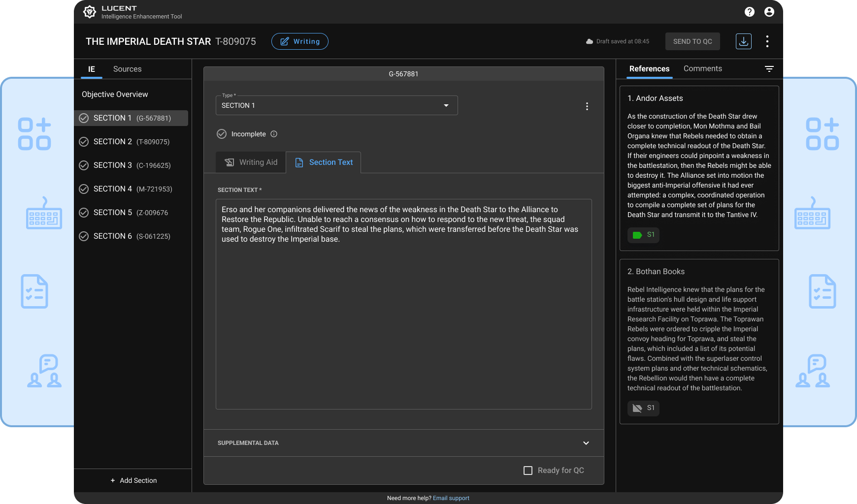The height and width of the screenshot is (504, 857).
Task: Click the Writing status button
Action: pyautogui.click(x=300, y=41)
